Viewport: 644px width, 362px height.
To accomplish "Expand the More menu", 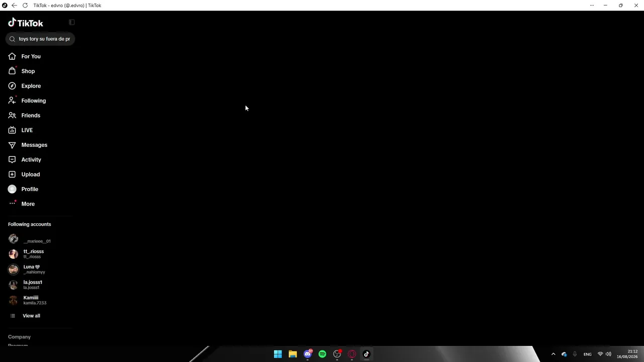I will coord(28,204).
